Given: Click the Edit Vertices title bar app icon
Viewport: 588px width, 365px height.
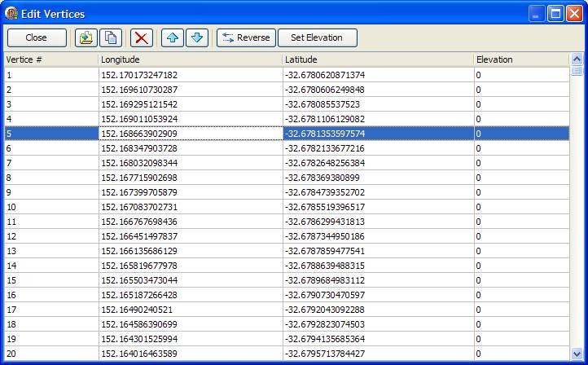Looking at the screenshot, I should click(12, 14).
